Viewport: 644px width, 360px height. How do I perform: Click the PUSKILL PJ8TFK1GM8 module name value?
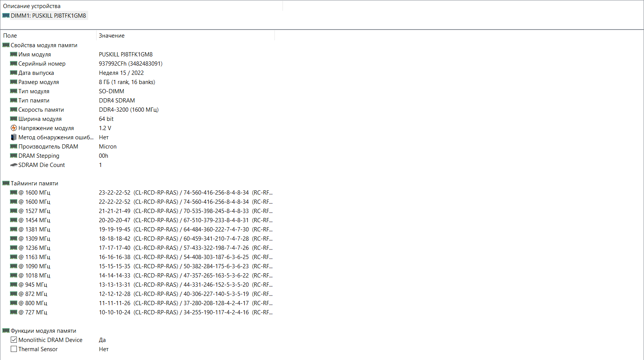click(x=126, y=54)
